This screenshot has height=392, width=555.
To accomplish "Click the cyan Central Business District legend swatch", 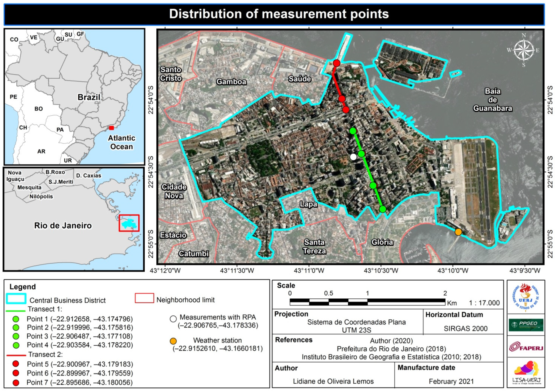I will click(x=16, y=299).
